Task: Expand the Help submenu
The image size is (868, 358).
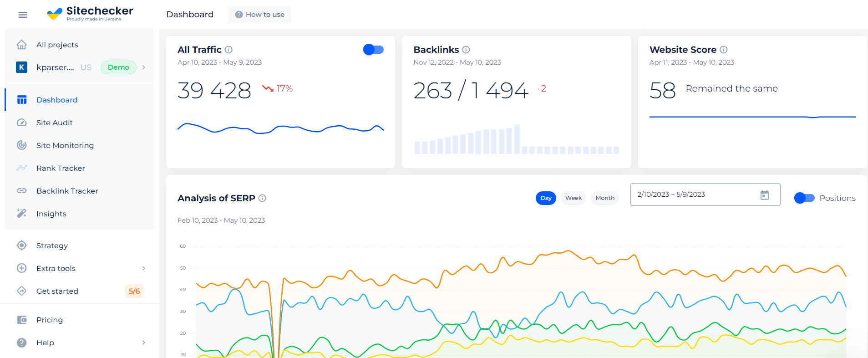Action: [144, 343]
